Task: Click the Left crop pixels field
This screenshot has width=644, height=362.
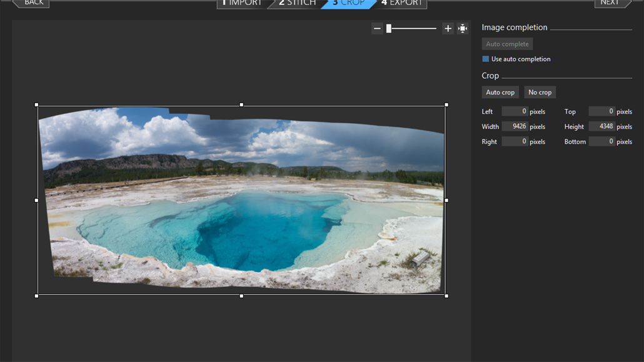Action: [x=515, y=111]
